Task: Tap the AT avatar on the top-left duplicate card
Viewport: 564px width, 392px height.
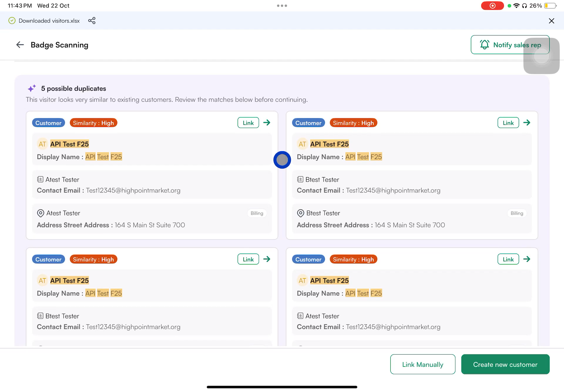Action: point(42,144)
